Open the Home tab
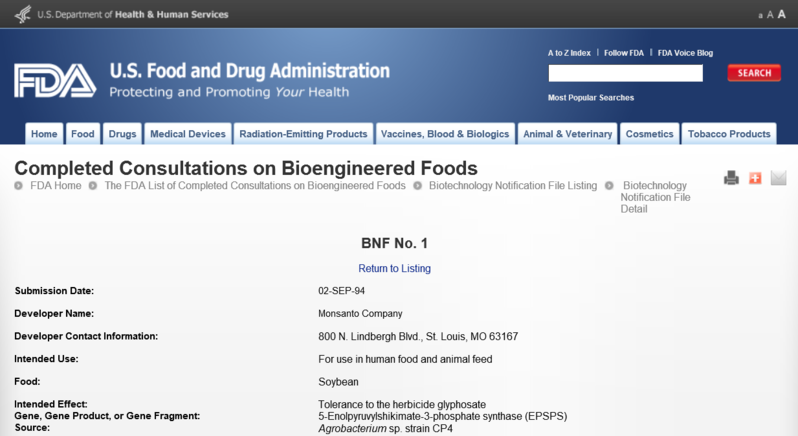Viewport: 798px width, 436px height. pos(44,134)
